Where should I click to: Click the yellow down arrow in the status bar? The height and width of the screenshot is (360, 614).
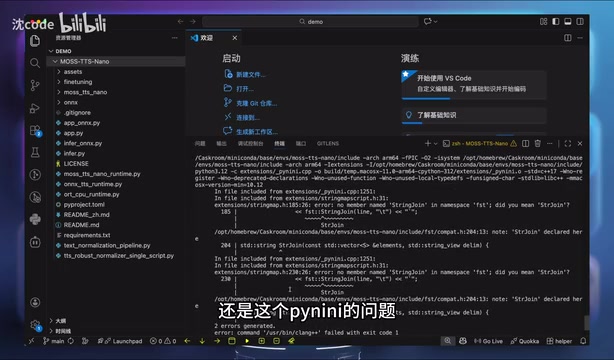tap(202, 341)
